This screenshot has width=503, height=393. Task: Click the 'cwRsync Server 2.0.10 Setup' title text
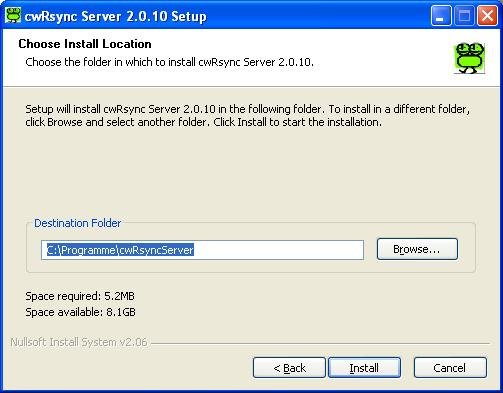tap(115, 16)
